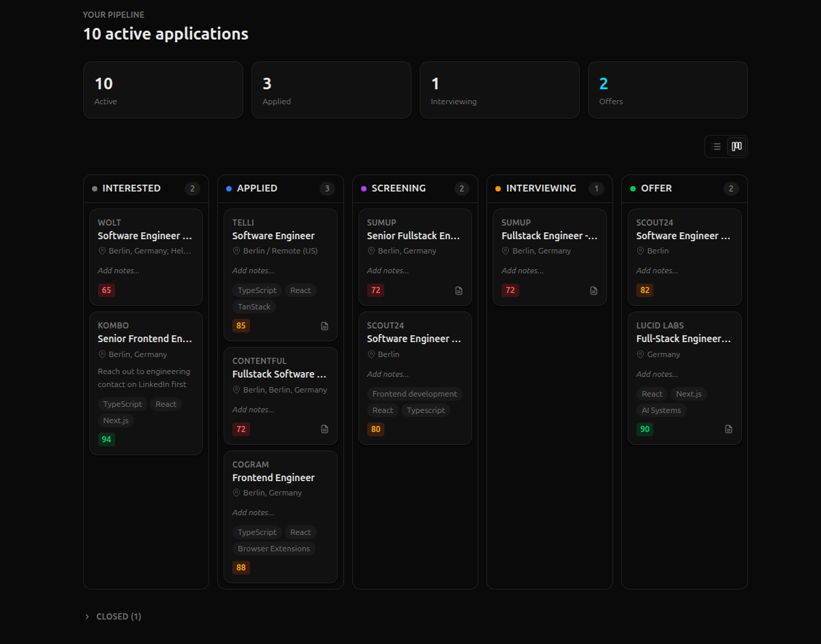Image resolution: width=821 pixels, height=644 pixels.
Task: Click document icon on SumUp Screening card
Action: 459,290
